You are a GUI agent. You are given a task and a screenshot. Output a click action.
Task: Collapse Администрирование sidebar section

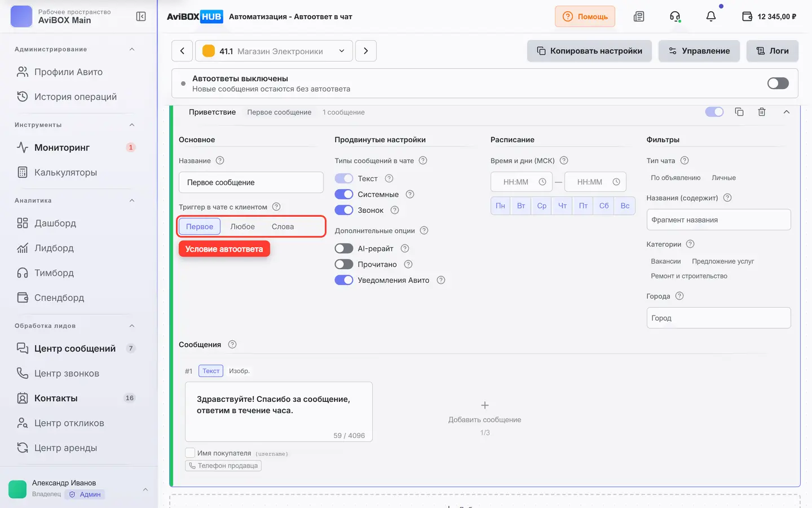[x=132, y=49]
